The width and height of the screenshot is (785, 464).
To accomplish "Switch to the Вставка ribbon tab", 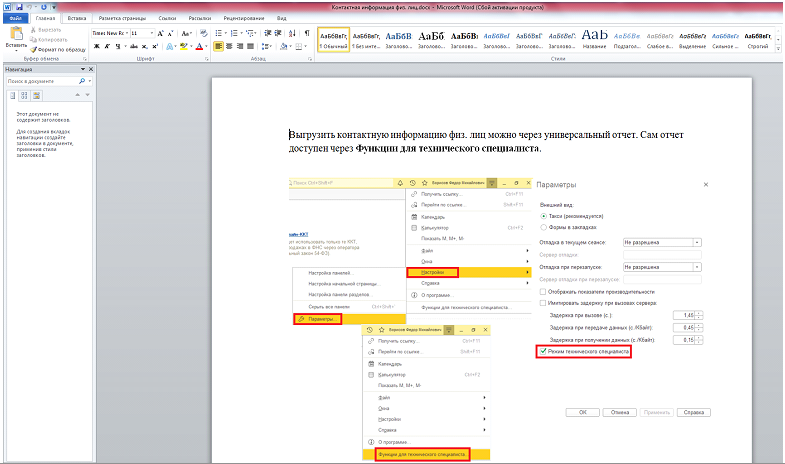I will tap(77, 18).
